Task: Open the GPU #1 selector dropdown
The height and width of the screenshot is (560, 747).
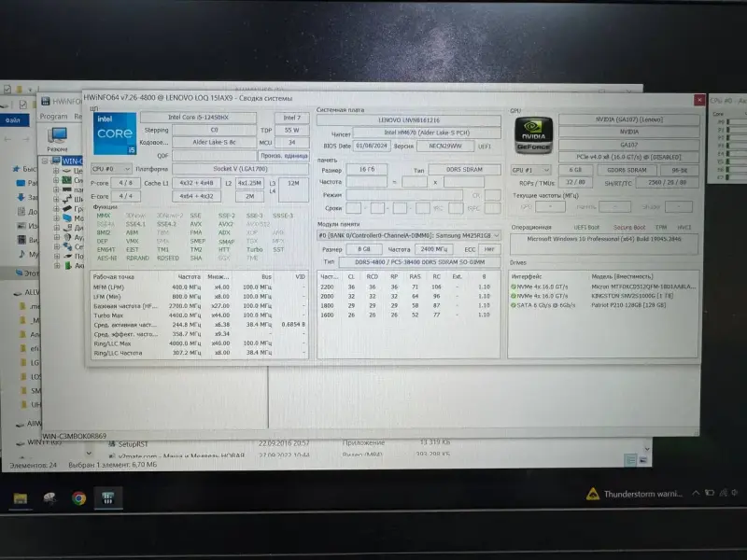Action: tap(530, 170)
